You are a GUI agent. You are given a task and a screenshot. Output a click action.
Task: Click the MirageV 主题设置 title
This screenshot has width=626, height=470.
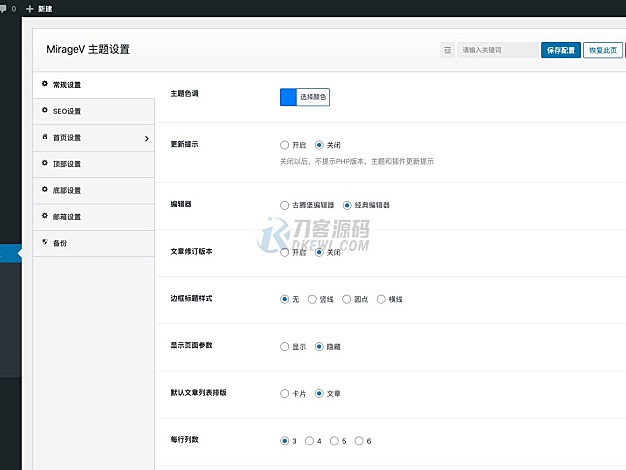[88, 50]
